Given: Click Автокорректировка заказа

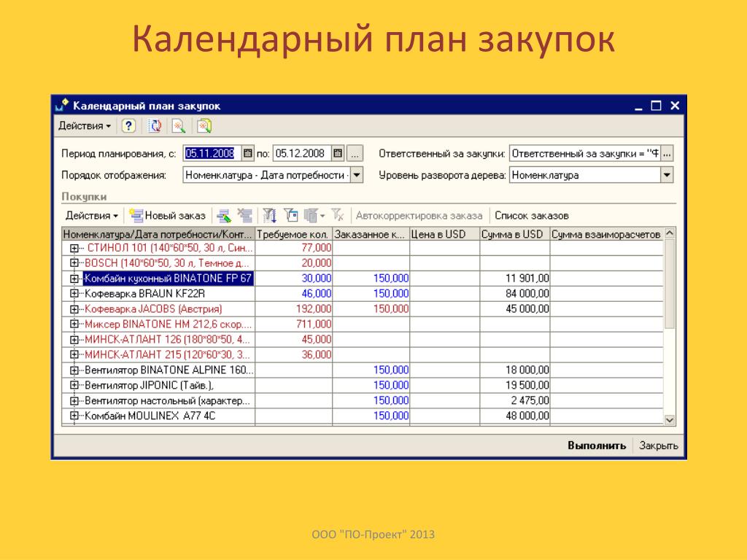Looking at the screenshot, I should click(x=419, y=216).
